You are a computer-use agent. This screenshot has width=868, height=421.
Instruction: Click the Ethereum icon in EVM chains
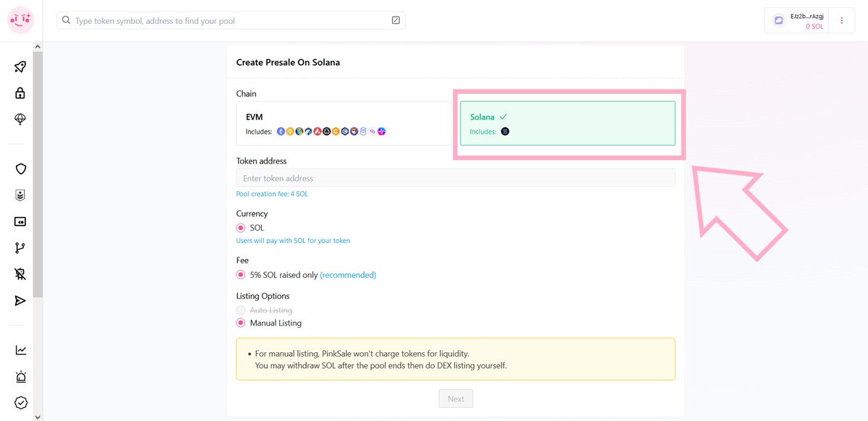click(x=281, y=132)
